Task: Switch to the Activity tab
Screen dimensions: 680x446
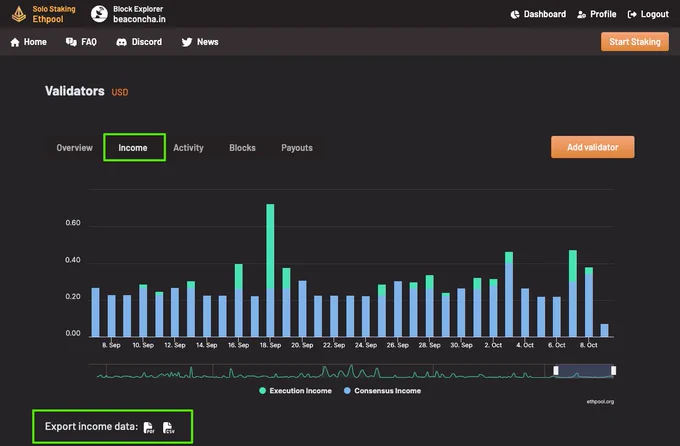Action: (x=188, y=148)
